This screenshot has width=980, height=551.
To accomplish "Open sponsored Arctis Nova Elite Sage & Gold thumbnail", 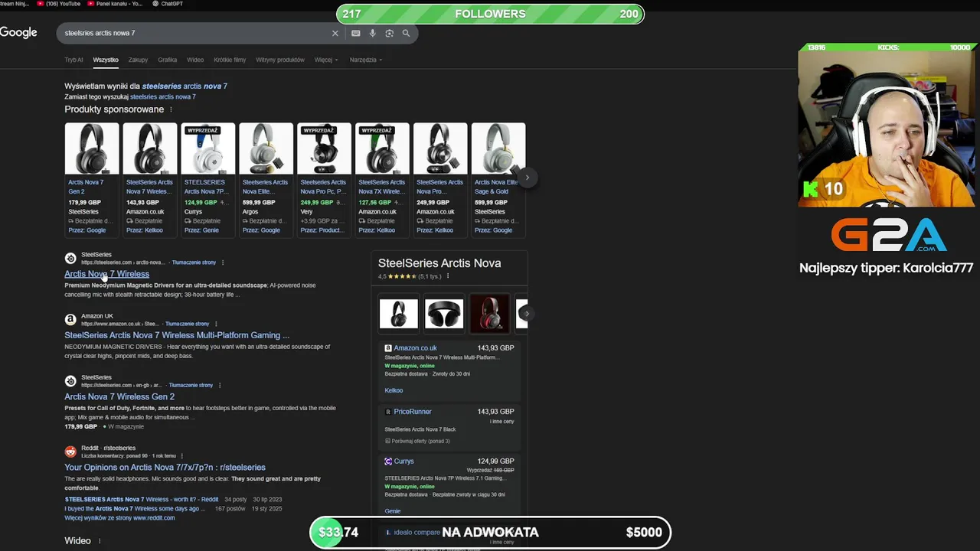I will click(x=498, y=148).
